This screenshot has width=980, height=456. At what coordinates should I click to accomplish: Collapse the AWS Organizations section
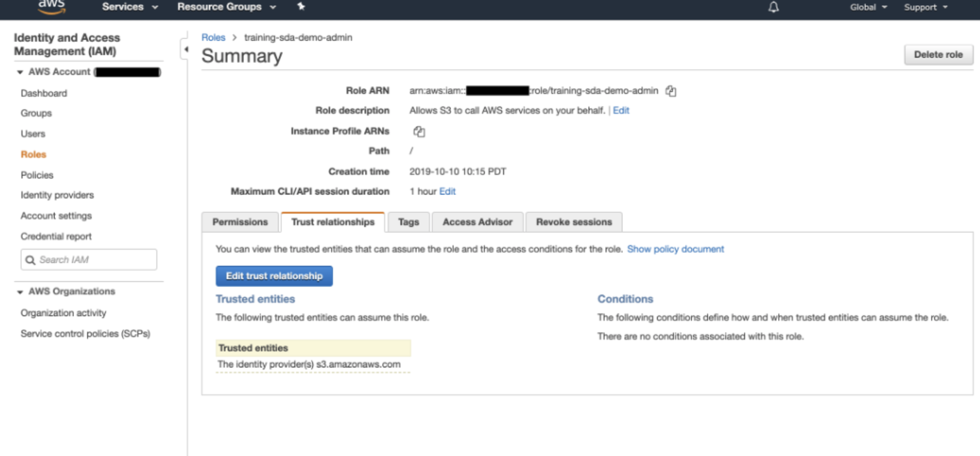tap(20, 292)
